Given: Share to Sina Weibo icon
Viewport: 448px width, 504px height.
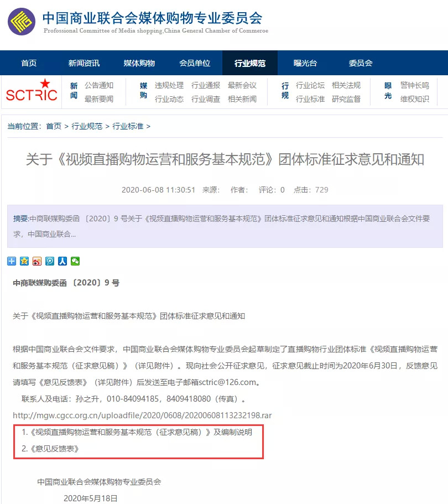Looking at the screenshot, I should pos(37,261).
